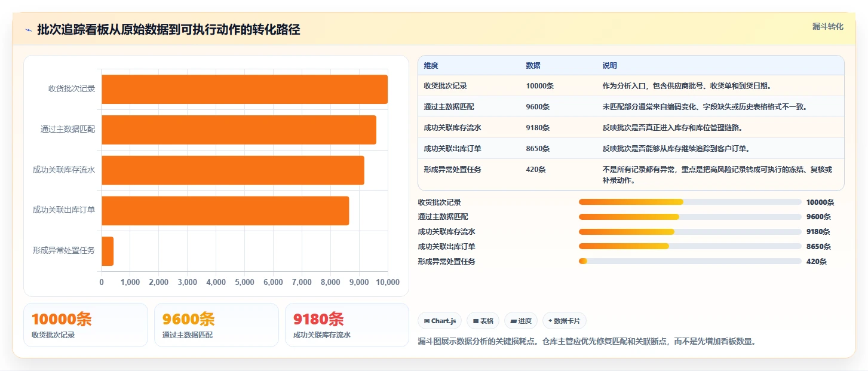
Task: Click table cell 收货批次记录
Action: coord(445,86)
